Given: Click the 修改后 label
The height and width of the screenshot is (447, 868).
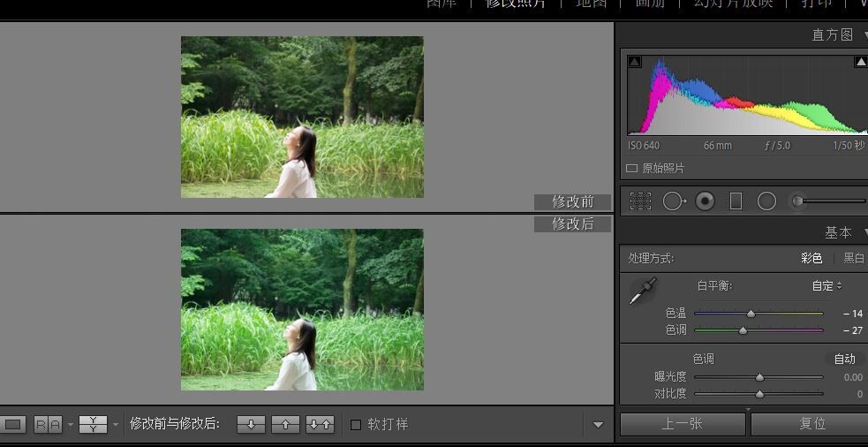Looking at the screenshot, I should click(573, 223).
